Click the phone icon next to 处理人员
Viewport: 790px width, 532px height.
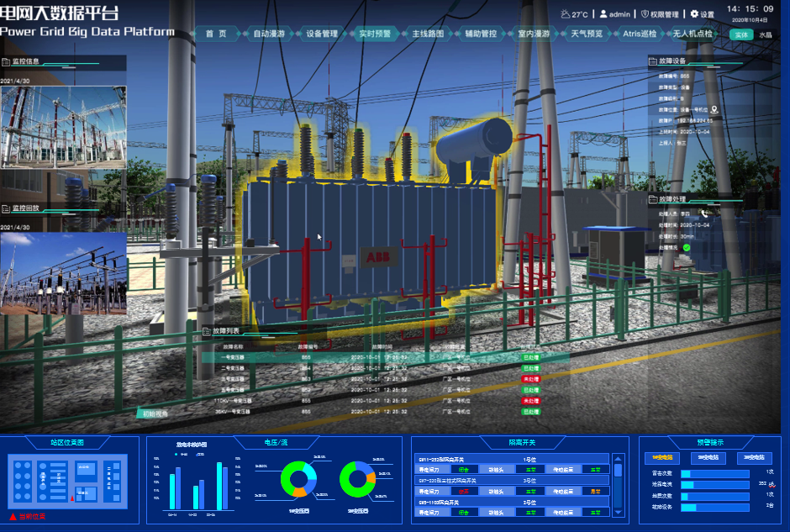[x=704, y=214]
